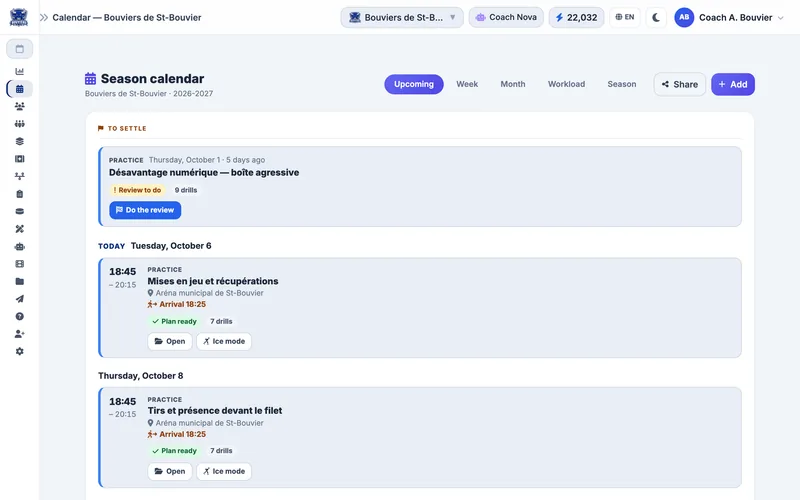Open the chart statistics sidebar icon
Viewport: 800px width, 500px height.
(x=19, y=71)
